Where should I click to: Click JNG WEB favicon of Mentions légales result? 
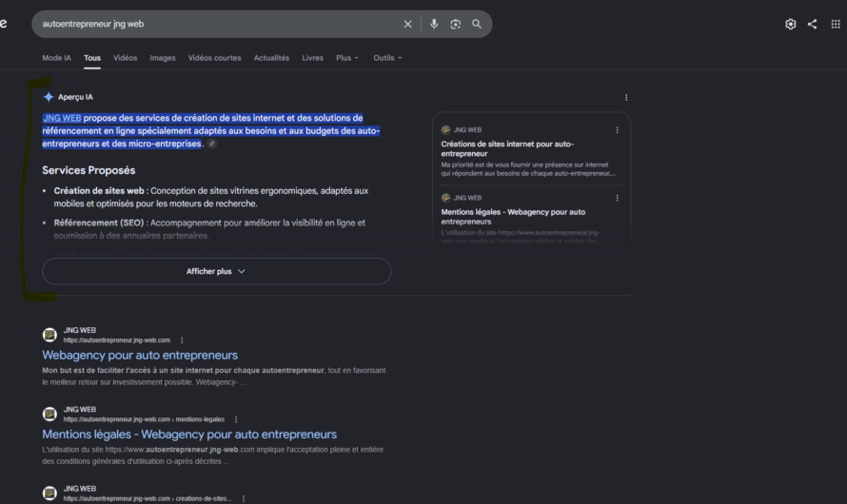coord(49,414)
